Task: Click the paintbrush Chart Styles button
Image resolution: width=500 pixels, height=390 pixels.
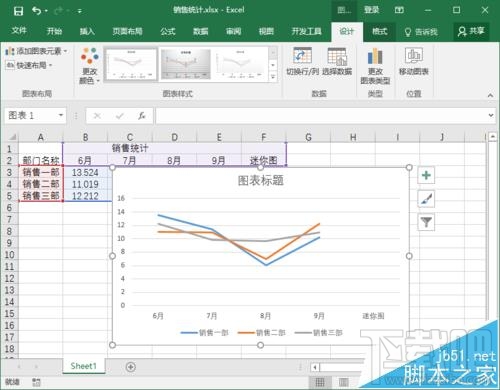Action: [426, 199]
